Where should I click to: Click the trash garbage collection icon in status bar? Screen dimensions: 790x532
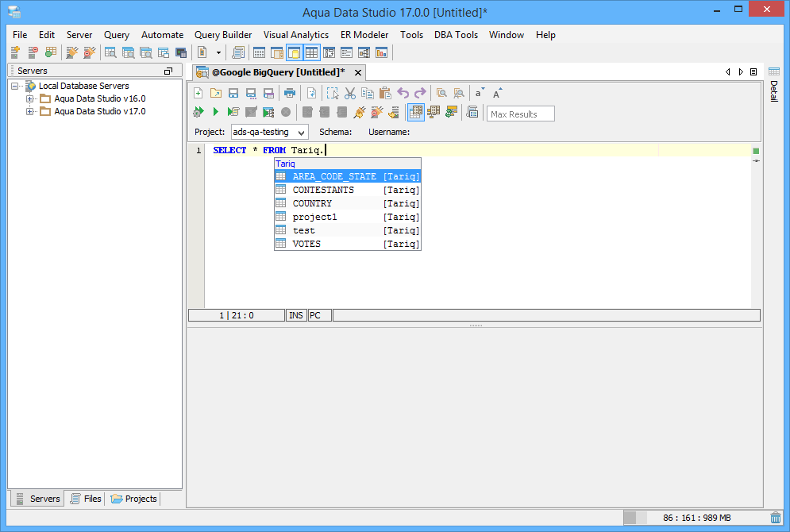pyautogui.click(x=776, y=518)
